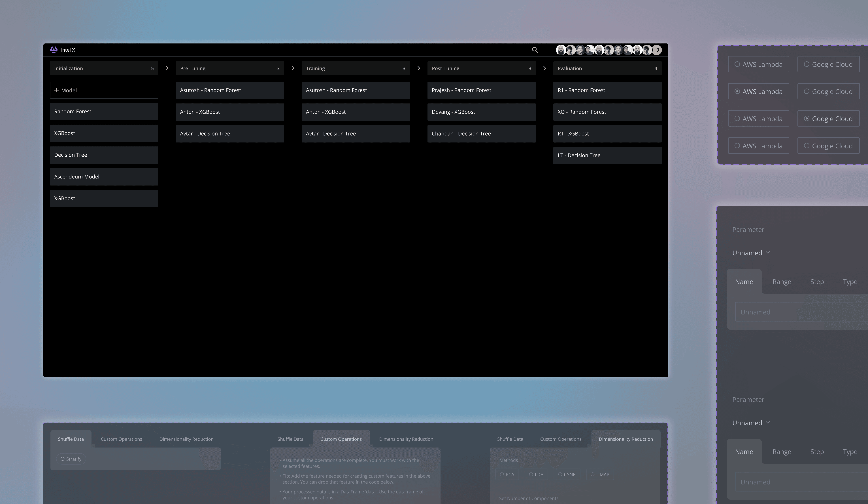Screen dimensions: 868x504
Task: Click the intel X logo icon
Action: [x=54, y=50]
